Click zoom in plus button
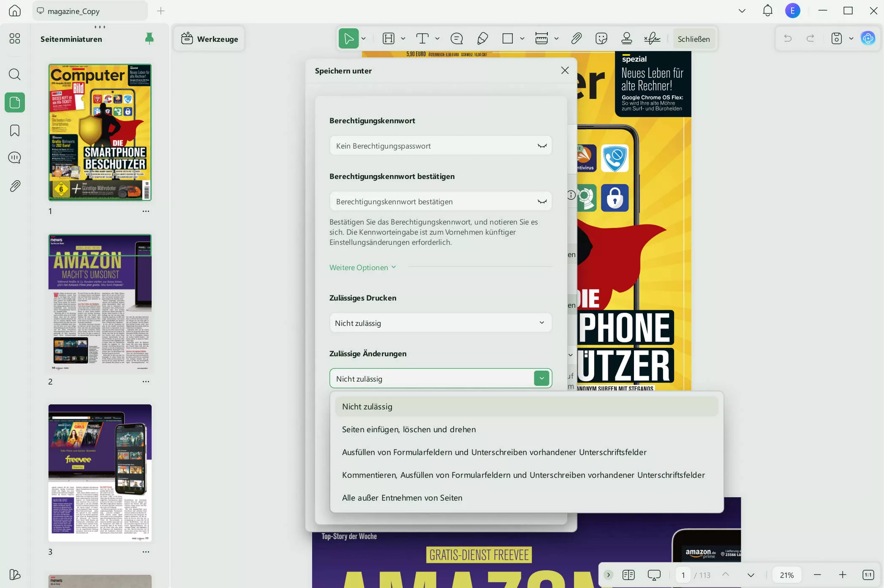 pos(843,575)
